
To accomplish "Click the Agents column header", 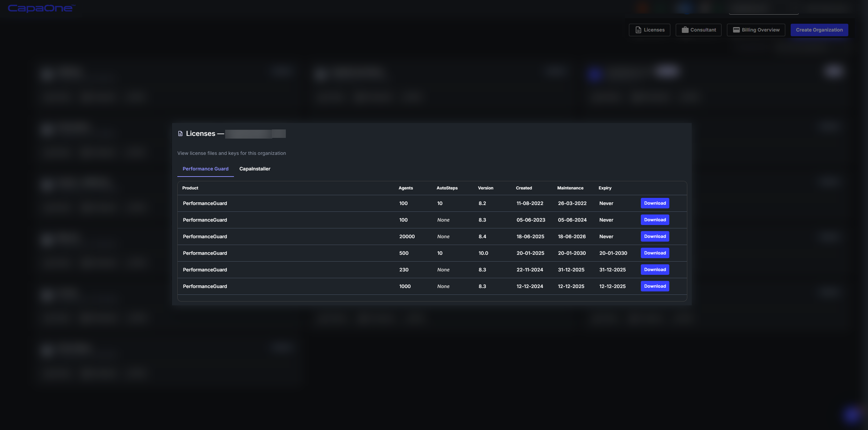I will (x=406, y=188).
